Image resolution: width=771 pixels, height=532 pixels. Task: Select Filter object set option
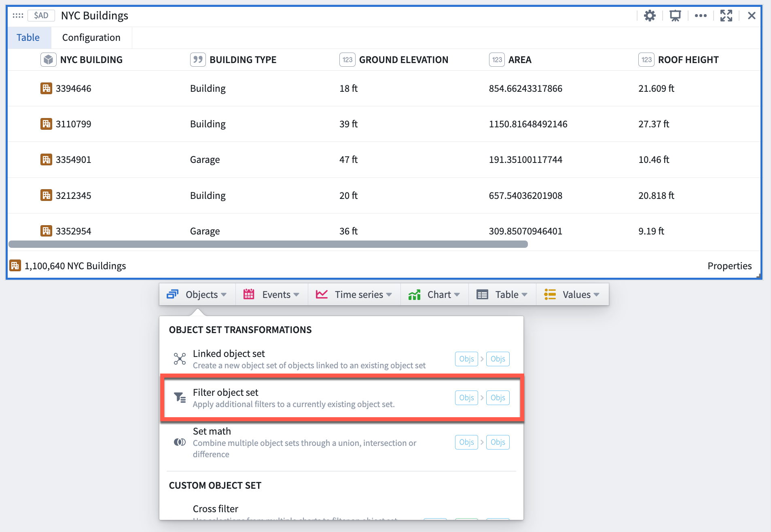(341, 398)
